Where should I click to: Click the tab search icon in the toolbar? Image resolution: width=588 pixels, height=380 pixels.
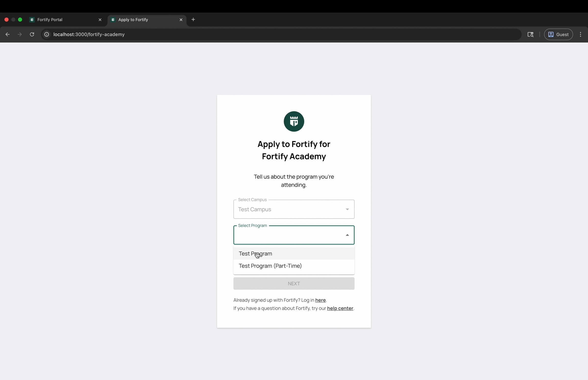pos(530,34)
